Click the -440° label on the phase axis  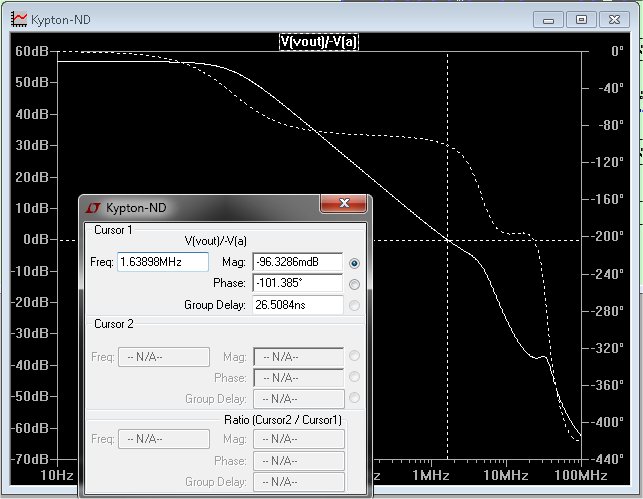pyautogui.click(x=608, y=458)
